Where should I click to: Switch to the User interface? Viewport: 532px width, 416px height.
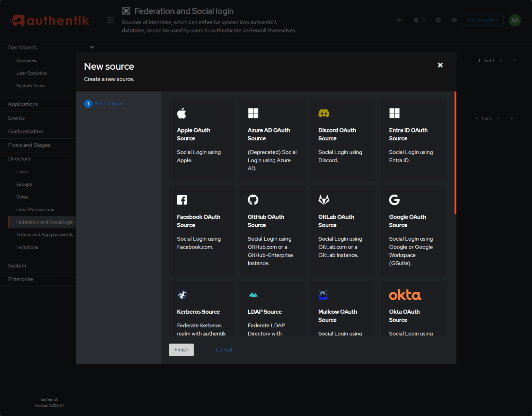tap(483, 20)
